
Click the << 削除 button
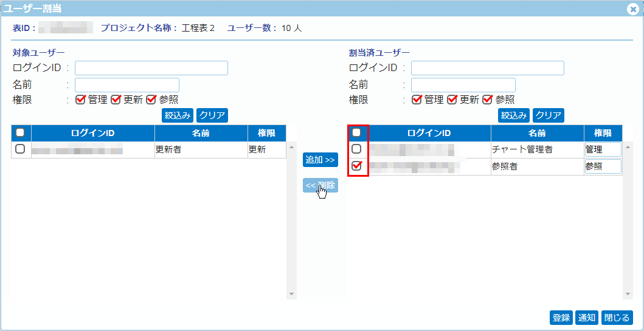point(320,185)
